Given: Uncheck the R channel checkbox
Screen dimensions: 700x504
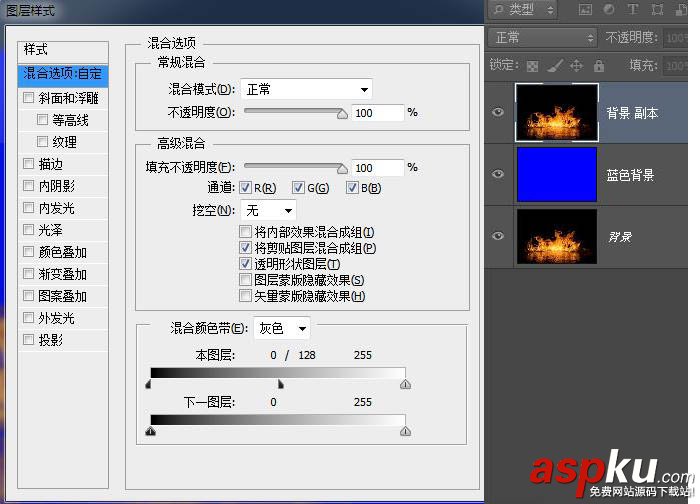Looking at the screenshot, I should tap(245, 187).
